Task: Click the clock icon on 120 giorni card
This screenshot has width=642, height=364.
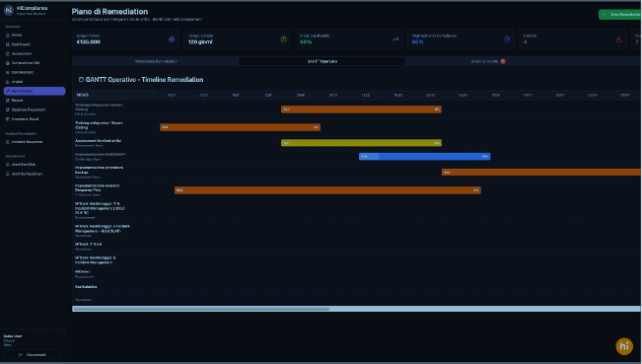Action: pos(283,39)
